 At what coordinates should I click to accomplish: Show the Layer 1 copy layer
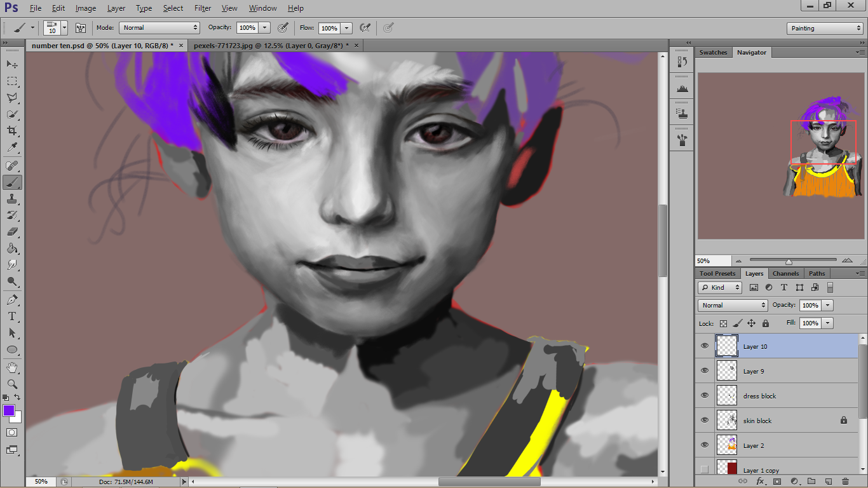pyautogui.click(x=704, y=470)
